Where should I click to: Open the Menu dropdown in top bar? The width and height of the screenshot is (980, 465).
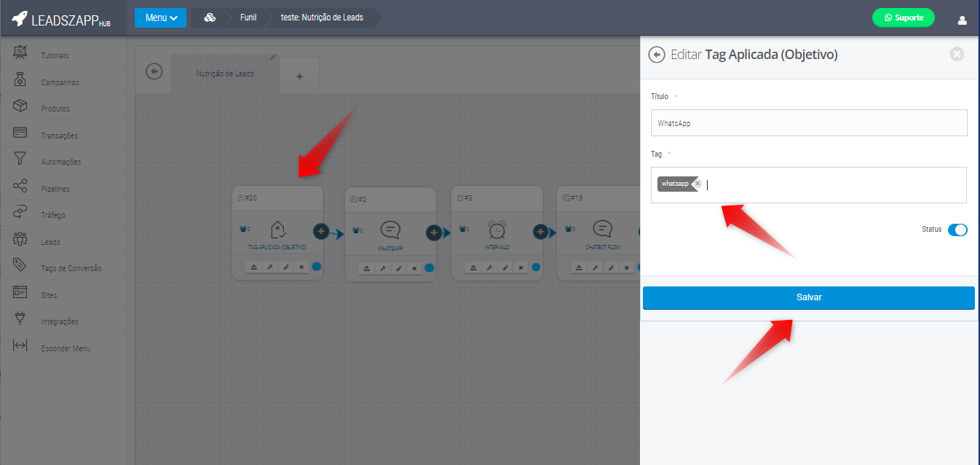click(160, 18)
